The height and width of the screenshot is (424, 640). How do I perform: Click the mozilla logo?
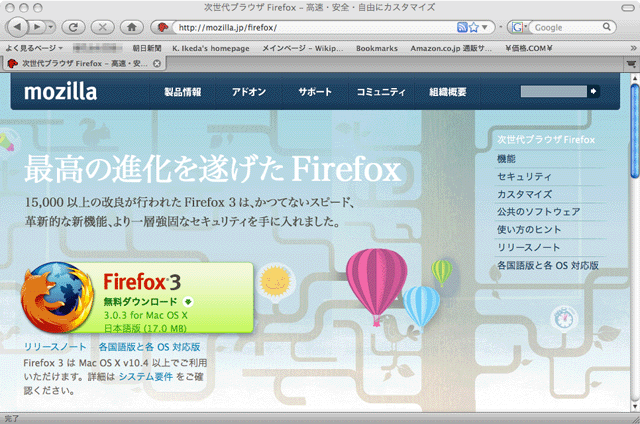60,91
